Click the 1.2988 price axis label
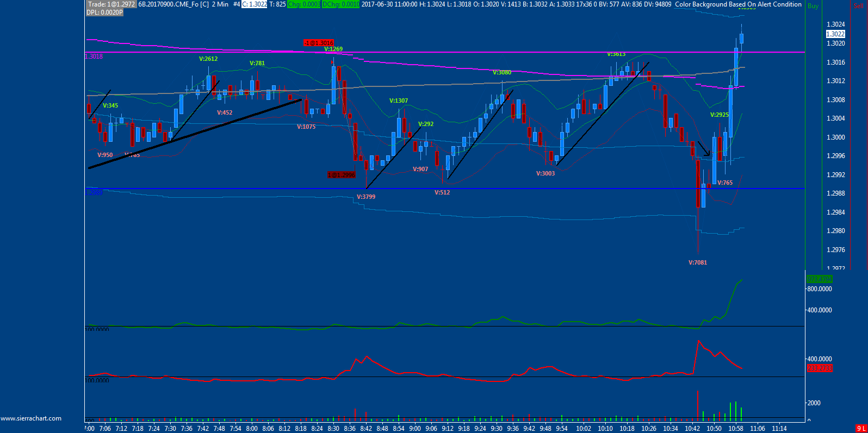The image size is (868, 433). (x=835, y=193)
